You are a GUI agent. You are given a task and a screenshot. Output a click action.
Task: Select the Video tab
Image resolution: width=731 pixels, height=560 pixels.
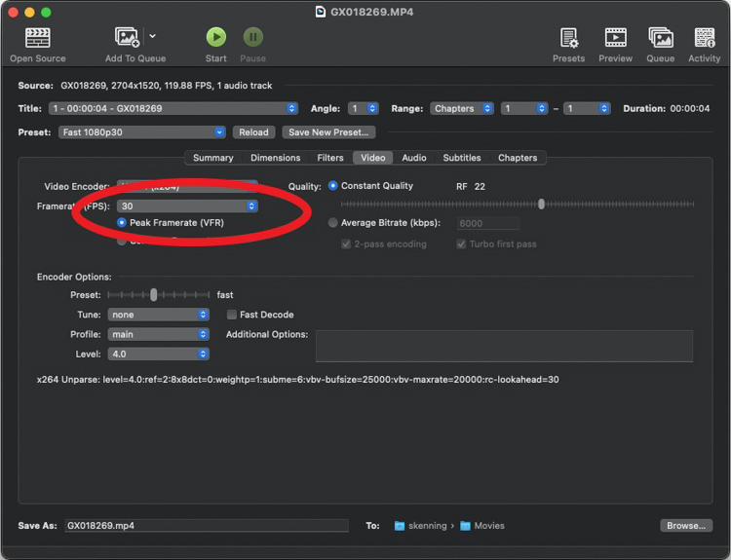(x=373, y=158)
